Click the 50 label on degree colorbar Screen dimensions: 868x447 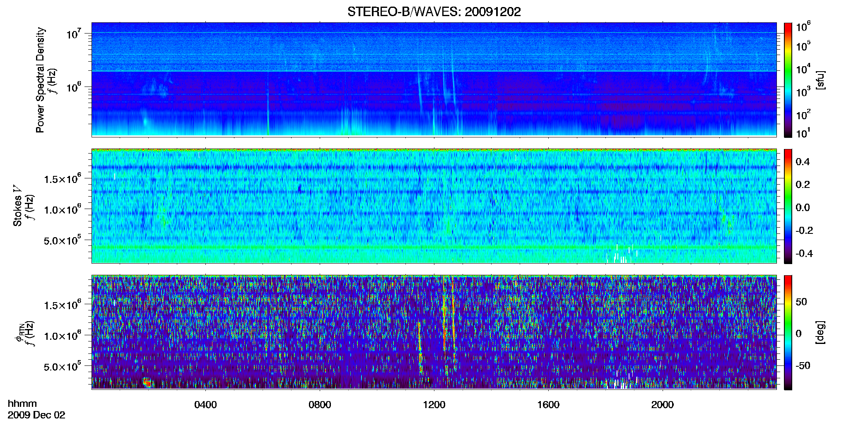801,302
